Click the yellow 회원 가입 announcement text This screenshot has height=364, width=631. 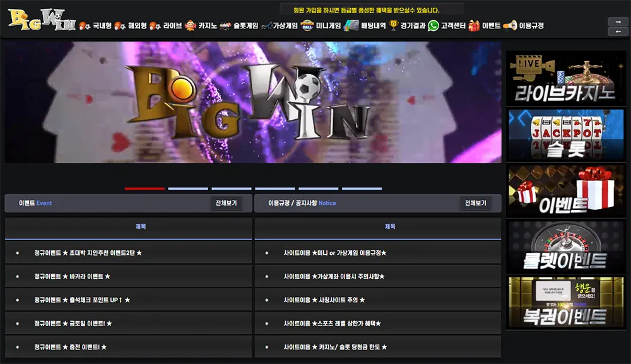(x=366, y=10)
